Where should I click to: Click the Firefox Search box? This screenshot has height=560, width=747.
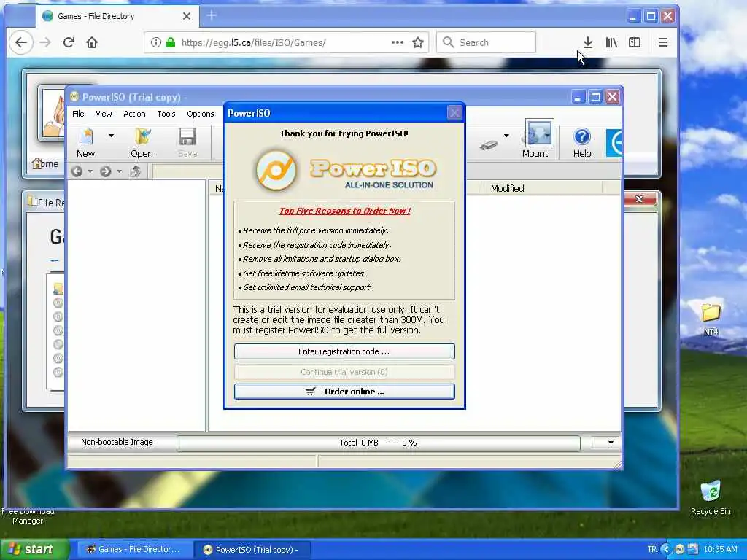pyautogui.click(x=487, y=42)
